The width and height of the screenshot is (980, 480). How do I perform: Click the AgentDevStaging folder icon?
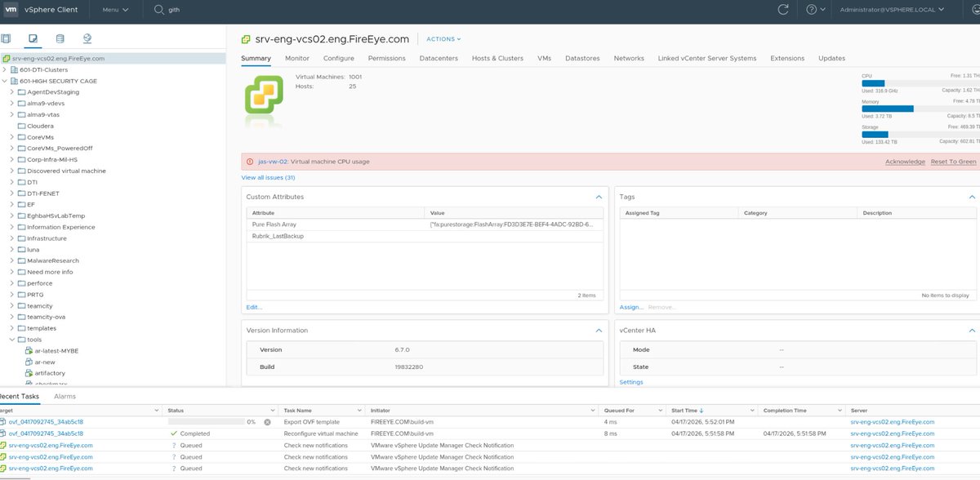[22, 92]
